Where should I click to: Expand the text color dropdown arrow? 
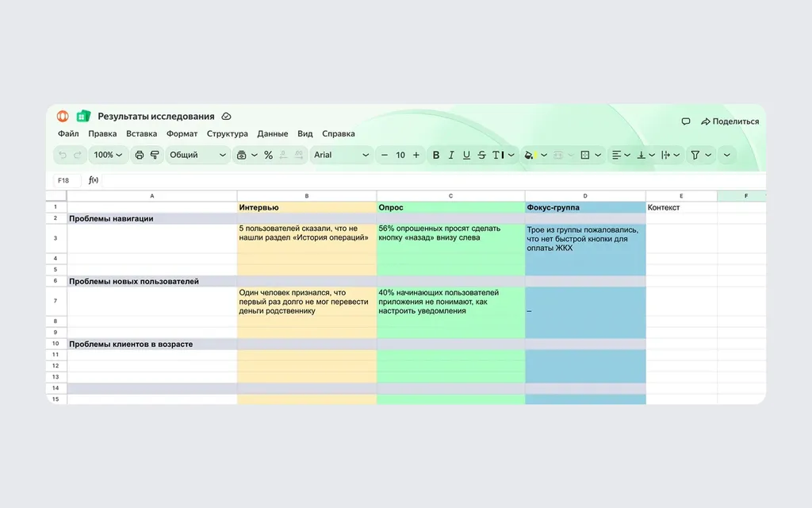pyautogui.click(x=511, y=155)
